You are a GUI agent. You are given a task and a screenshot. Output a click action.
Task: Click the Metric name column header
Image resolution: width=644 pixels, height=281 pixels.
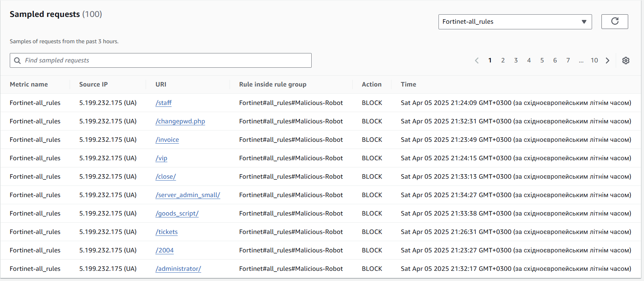[29, 84]
